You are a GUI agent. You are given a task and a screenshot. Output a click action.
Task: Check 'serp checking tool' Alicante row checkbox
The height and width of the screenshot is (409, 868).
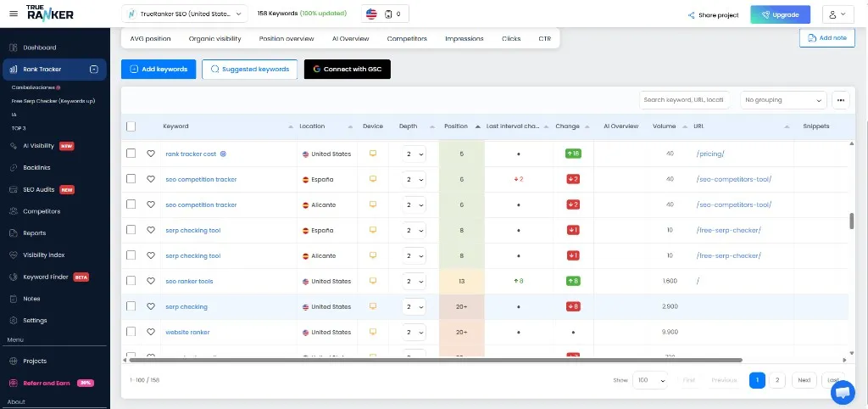point(131,255)
